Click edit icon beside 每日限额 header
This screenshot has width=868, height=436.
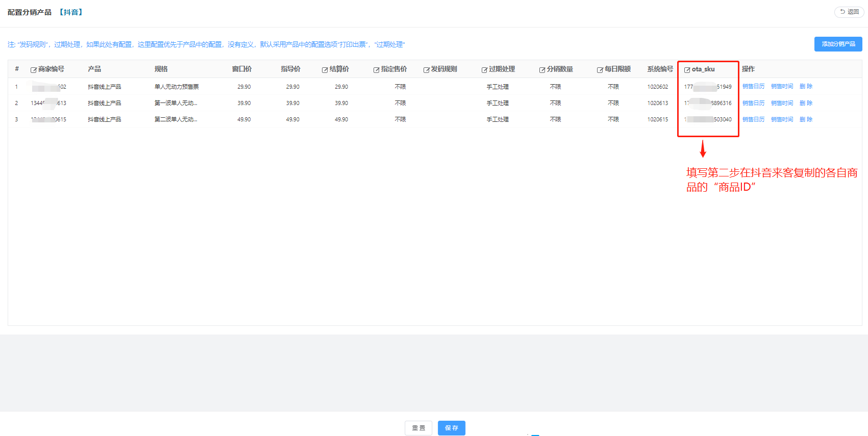coord(600,70)
